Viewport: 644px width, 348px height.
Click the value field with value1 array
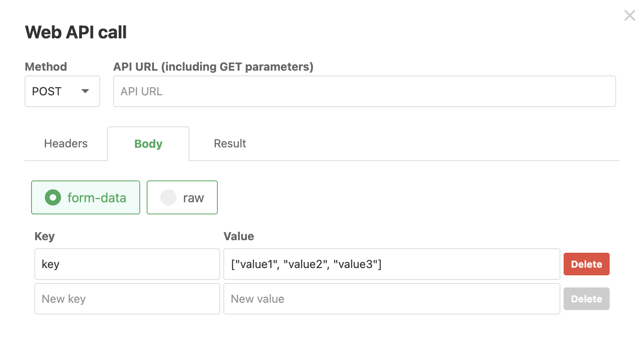(x=392, y=264)
